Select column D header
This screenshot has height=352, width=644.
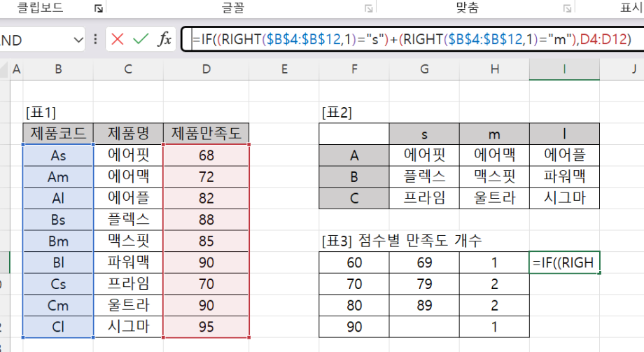pyautogui.click(x=206, y=69)
